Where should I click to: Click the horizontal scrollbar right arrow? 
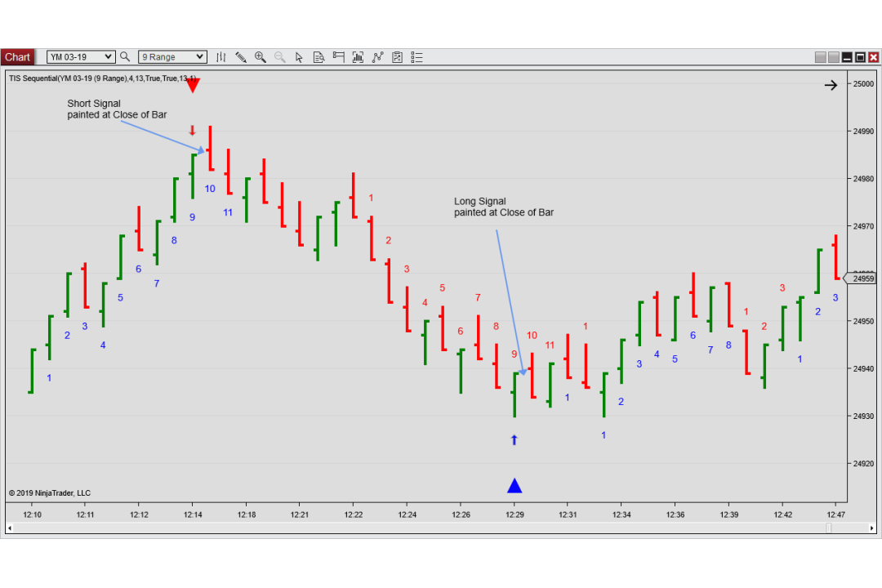click(872, 528)
